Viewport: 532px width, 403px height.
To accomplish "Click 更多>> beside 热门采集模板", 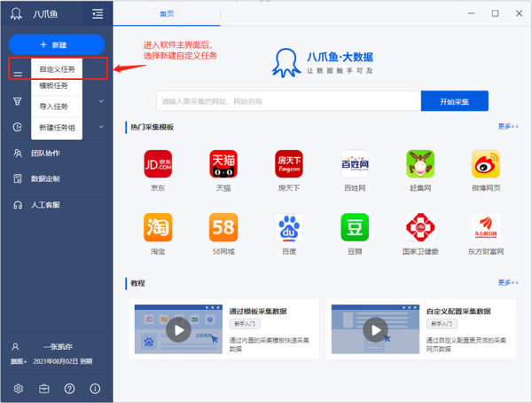I will pyautogui.click(x=508, y=126).
